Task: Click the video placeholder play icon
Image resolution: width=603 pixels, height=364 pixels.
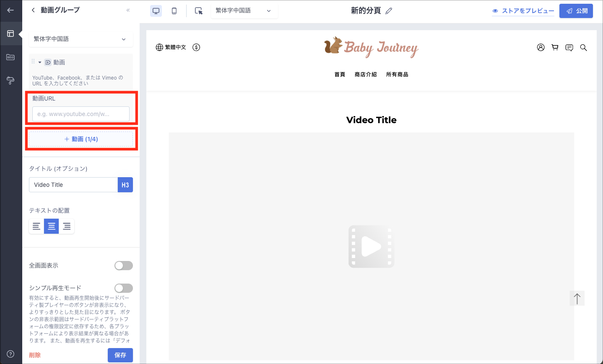Action: (372, 247)
